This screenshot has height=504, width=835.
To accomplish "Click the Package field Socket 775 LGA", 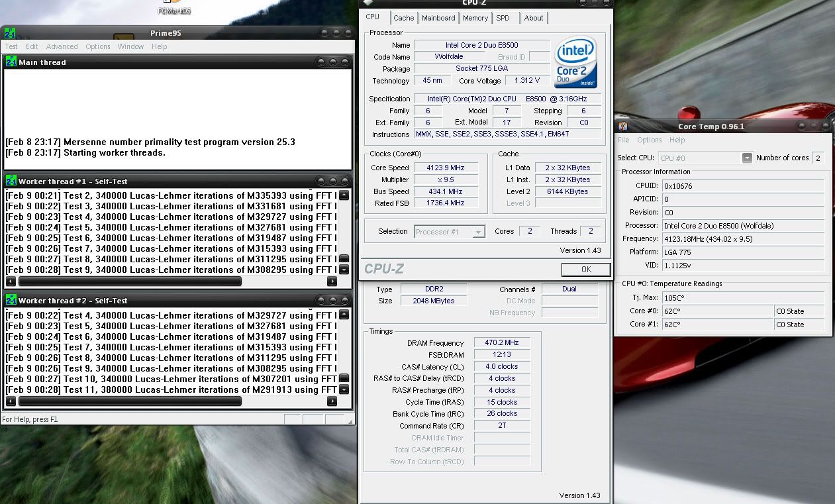I will [x=482, y=68].
